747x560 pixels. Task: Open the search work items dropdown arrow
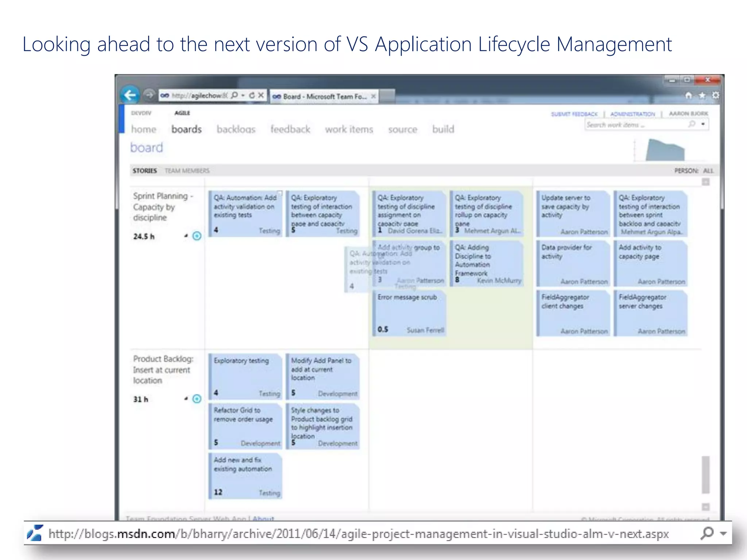click(703, 124)
